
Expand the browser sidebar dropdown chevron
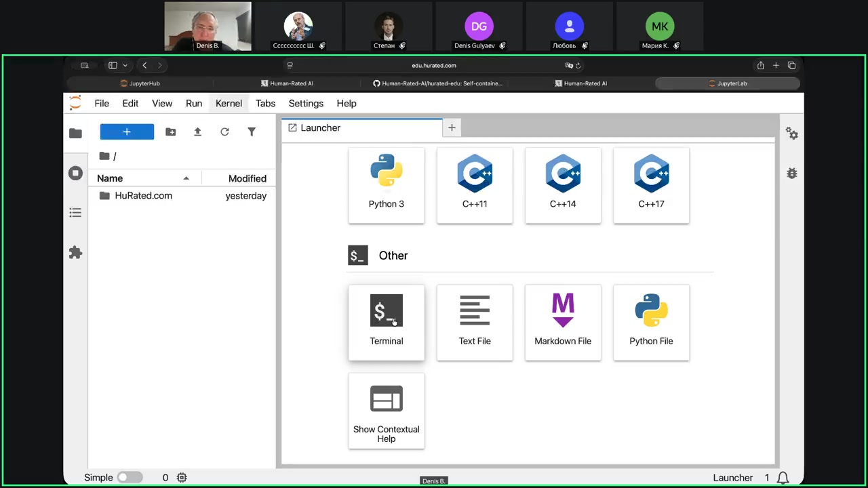(x=125, y=66)
